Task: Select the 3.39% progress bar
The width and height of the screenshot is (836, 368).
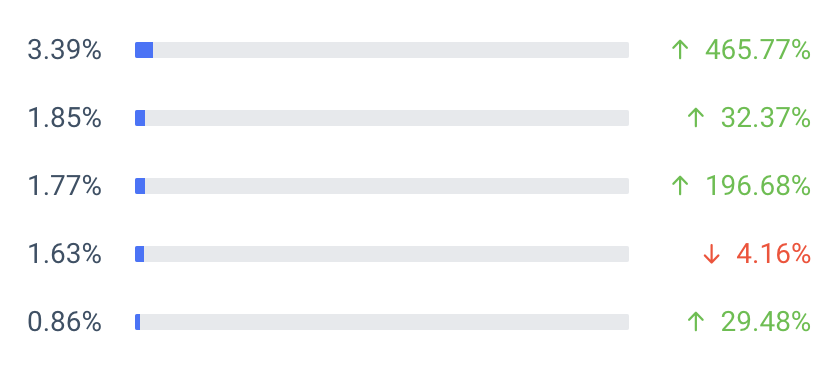Action: (382, 50)
